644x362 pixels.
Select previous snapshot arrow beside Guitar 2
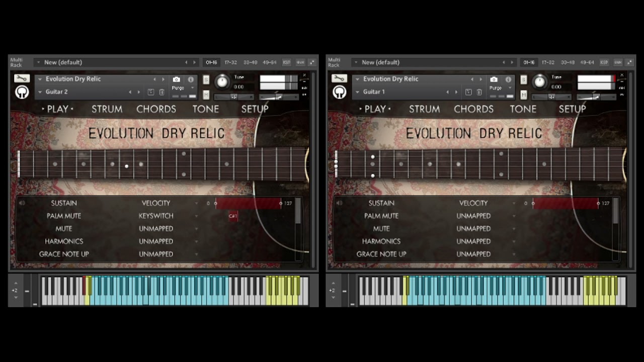pyautogui.click(x=130, y=92)
